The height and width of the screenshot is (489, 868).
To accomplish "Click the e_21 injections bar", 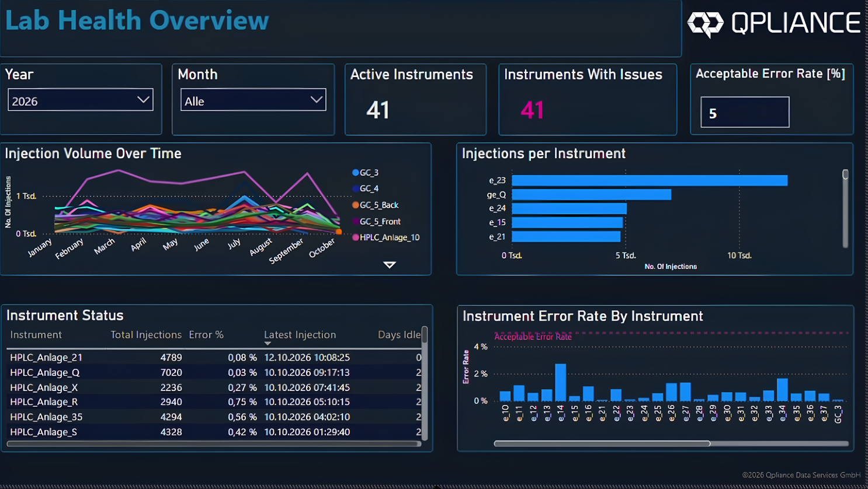I will pyautogui.click(x=566, y=236).
